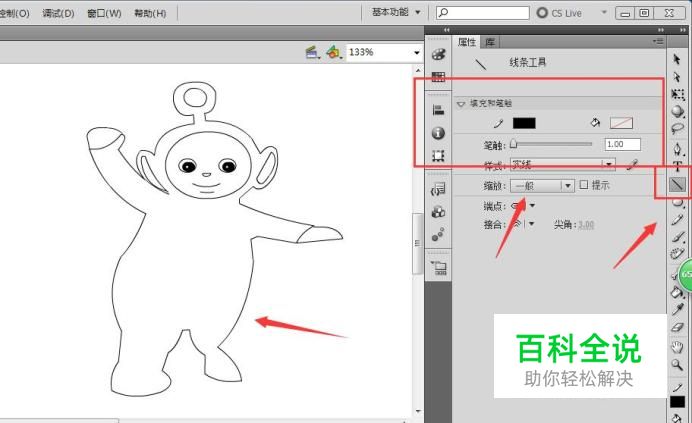692x423 pixels.
Task: Collapse the icon dock double-arrow
Action: [447, 30]
